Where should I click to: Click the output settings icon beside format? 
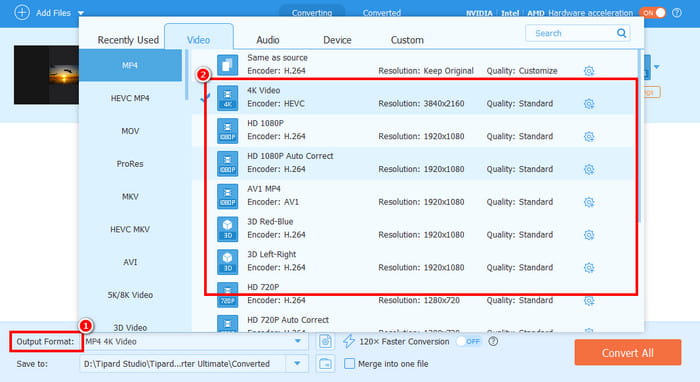pos(325,341)
